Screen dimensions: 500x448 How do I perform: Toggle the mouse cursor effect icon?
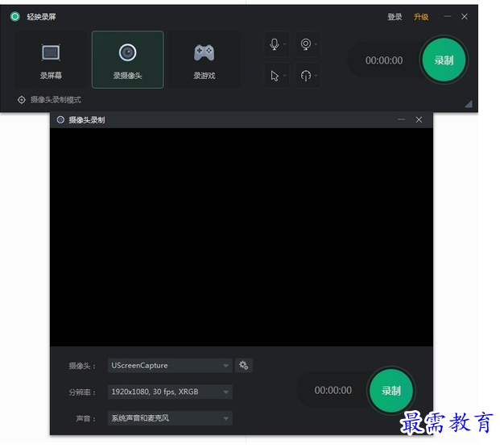coord(275,76)
